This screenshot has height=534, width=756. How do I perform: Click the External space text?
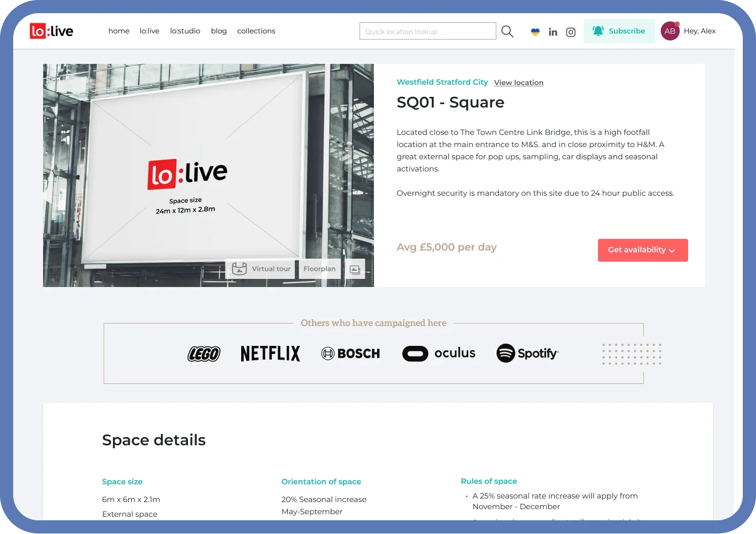[130, 514]
